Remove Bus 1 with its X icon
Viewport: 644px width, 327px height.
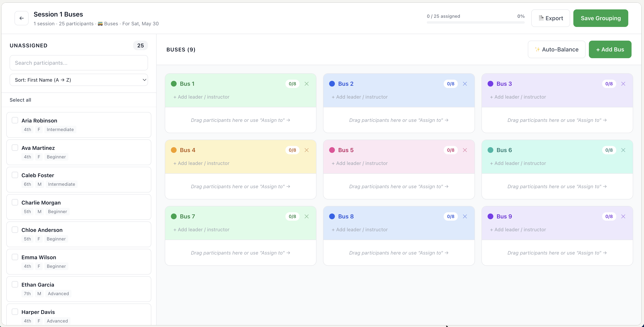[306, 84]
